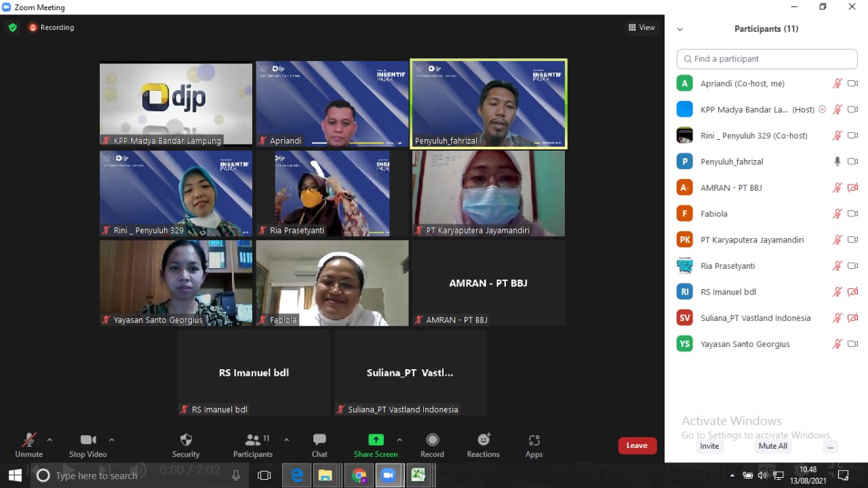Image resolution: width=868 pixels, height=488 pixels.
Task: Open the Apps icon
Action: 534,440
